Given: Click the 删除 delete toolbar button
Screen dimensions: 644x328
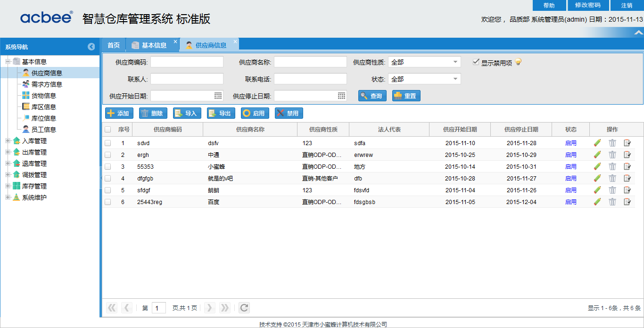Looking at the screenshot, I should tap(153, 113).
